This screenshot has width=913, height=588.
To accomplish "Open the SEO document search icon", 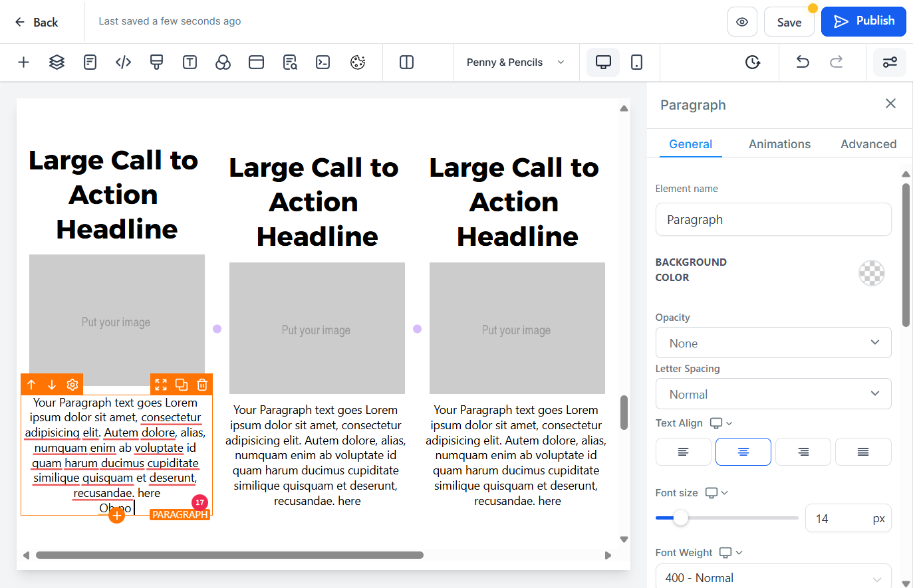I will pyautogui.click(x=290, y=62).
